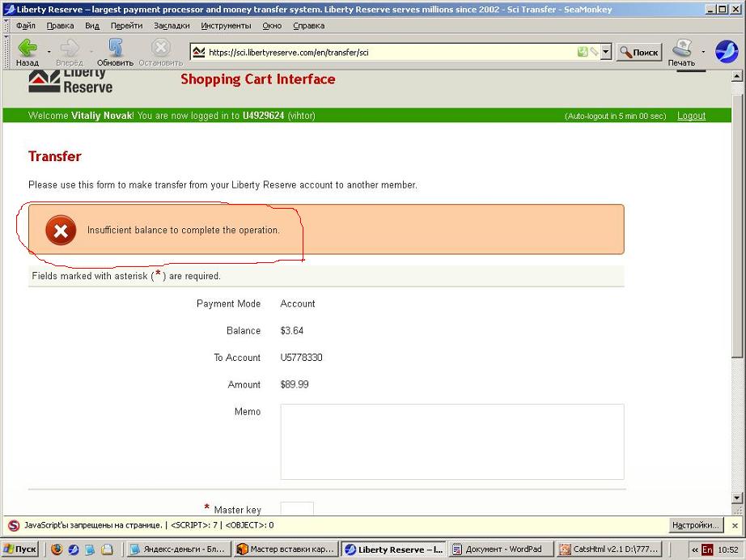The image size is (746, 560).
Task: Click the third quick launch icon
Action: 90,549
